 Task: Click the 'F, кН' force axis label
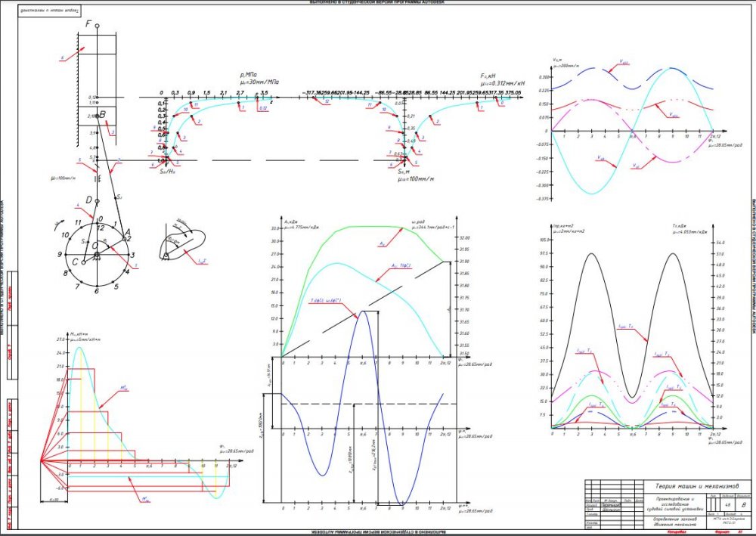click(x=488, y=76)
